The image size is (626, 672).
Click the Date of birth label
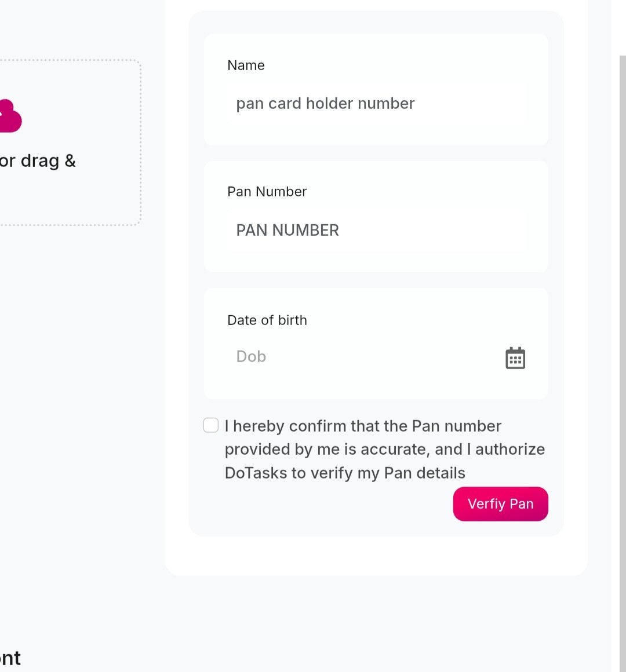267,320
